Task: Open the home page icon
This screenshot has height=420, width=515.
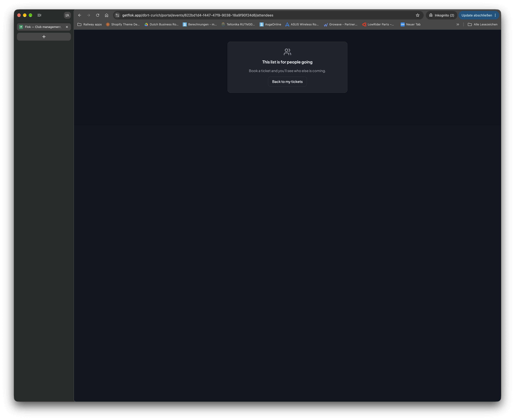Action: tap(107, 15)
